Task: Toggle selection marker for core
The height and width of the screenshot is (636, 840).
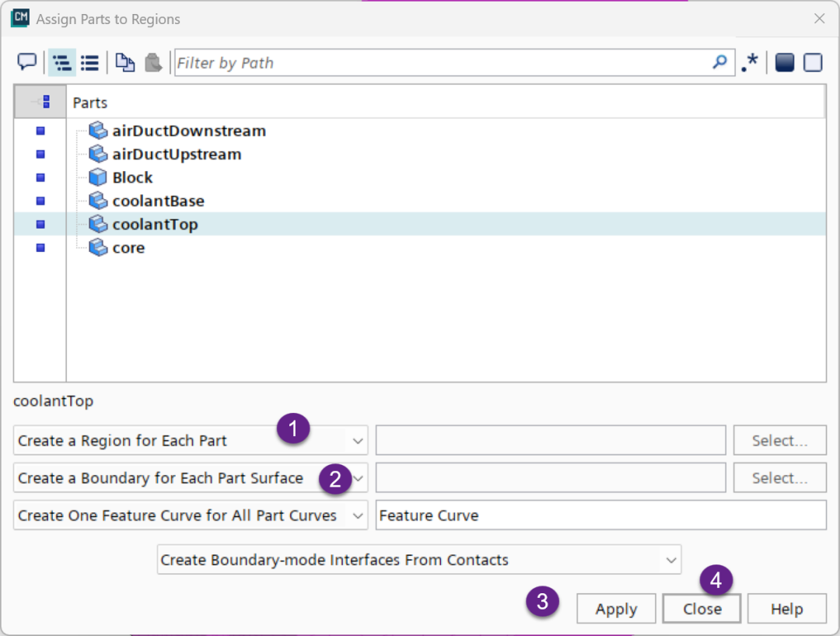Action: [x=40, y=248]
